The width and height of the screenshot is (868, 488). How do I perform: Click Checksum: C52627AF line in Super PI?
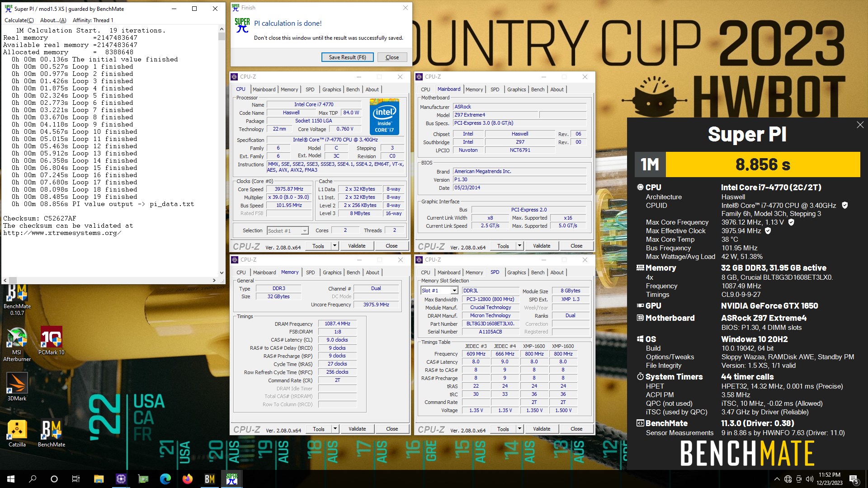40,218
